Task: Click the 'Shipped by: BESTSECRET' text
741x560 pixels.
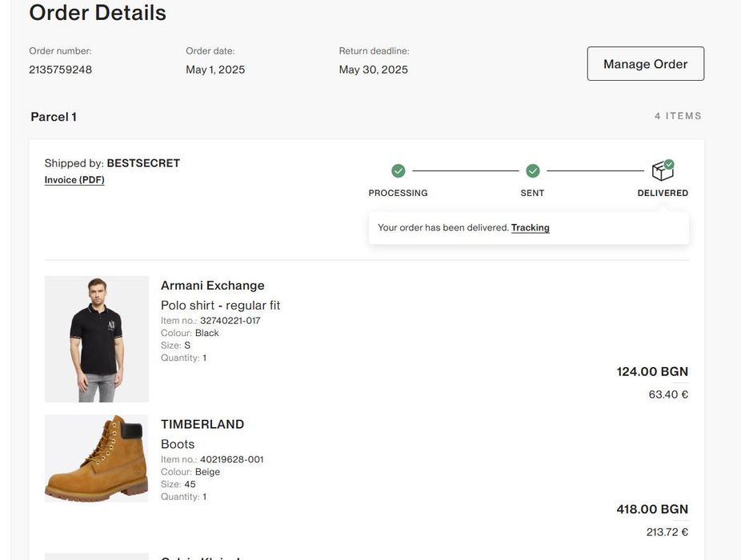Action: (x=112, y=163)
